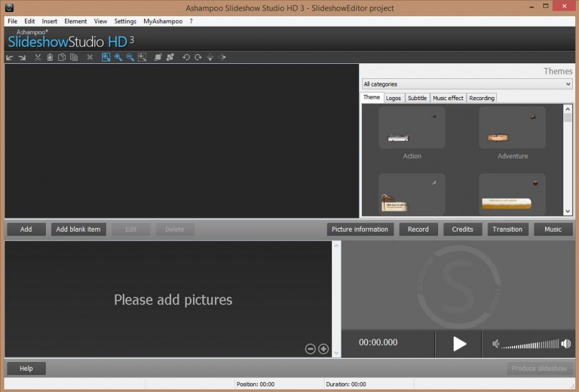Open the question mark help menu
Image resolution: width=579 pixels, height=392 pixels.
[x=191, y=21]
